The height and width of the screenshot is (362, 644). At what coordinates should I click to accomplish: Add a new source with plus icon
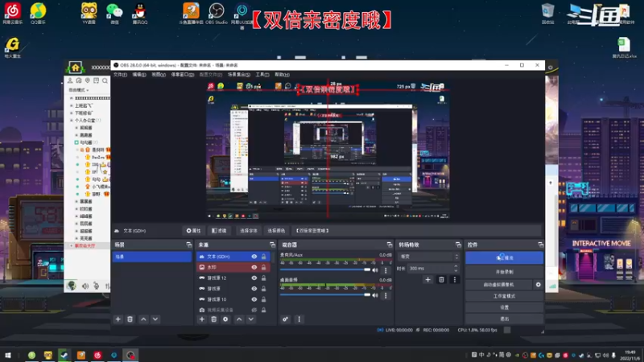point(202,319)
